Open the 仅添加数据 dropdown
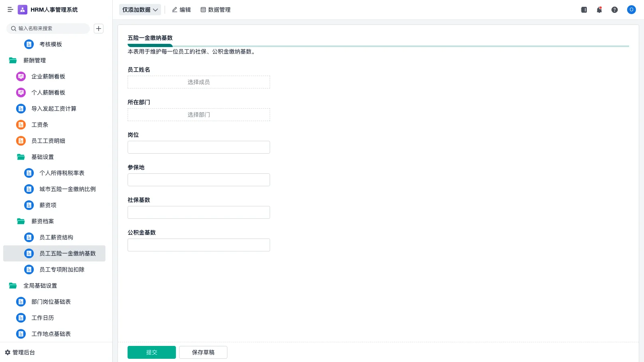644x362 pixels. [140, 10]
